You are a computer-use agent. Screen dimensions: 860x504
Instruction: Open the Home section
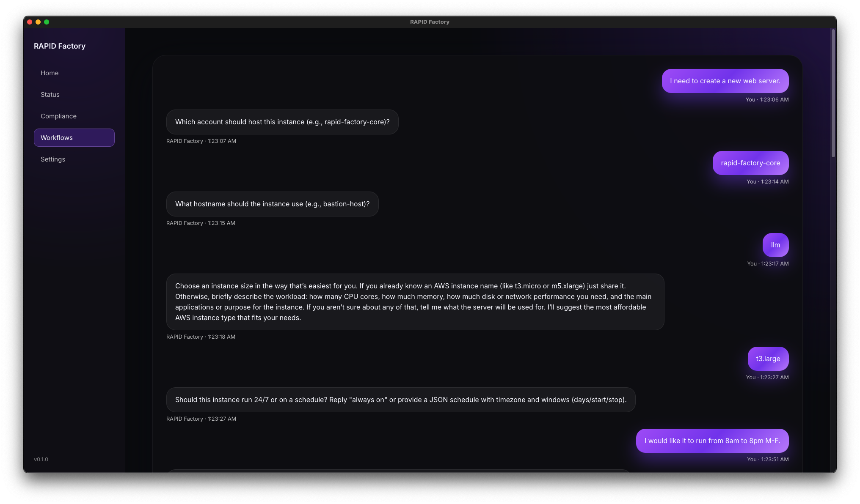49,73
